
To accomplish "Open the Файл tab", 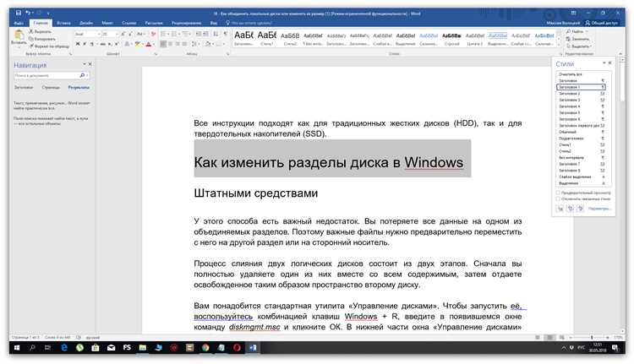I will (x=19, y=23).
